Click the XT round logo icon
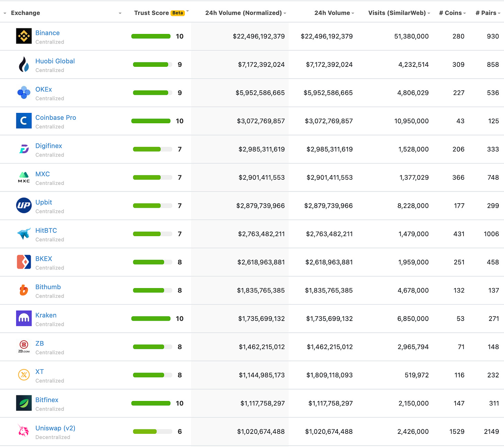 [x=24, y=375]
